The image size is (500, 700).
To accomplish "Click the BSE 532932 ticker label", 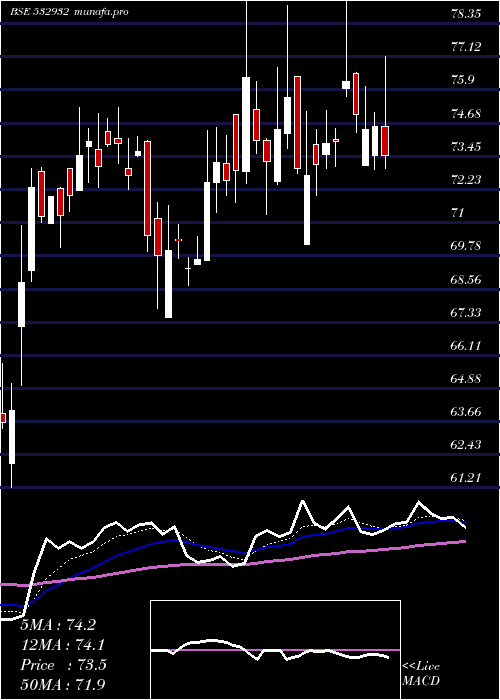I will [x=40, y=12].
